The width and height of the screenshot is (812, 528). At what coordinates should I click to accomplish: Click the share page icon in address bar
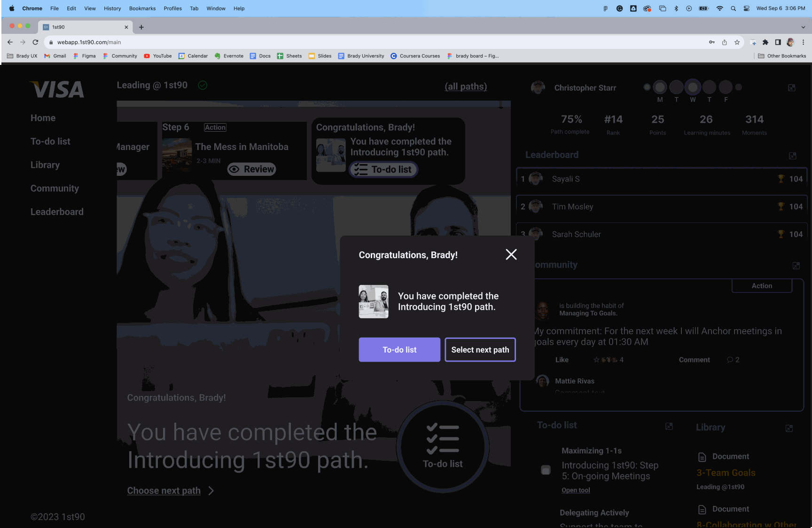point(725,42)
